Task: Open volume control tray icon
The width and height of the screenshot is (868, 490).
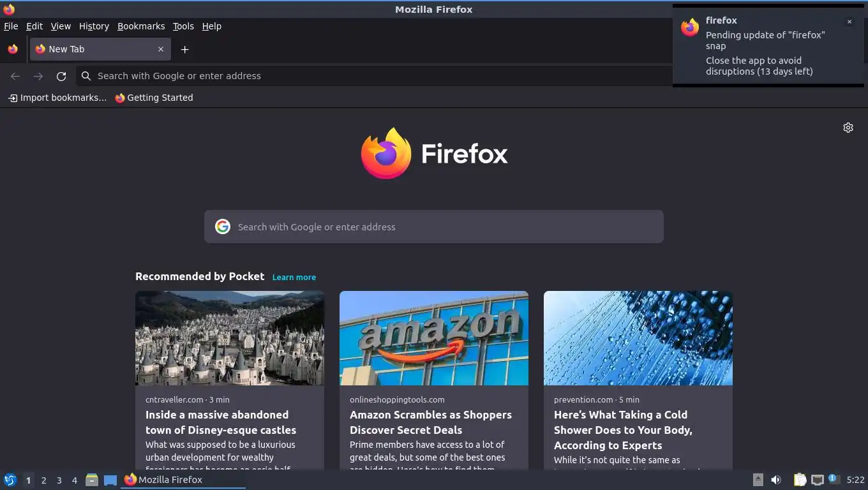Action: point(776,480)
